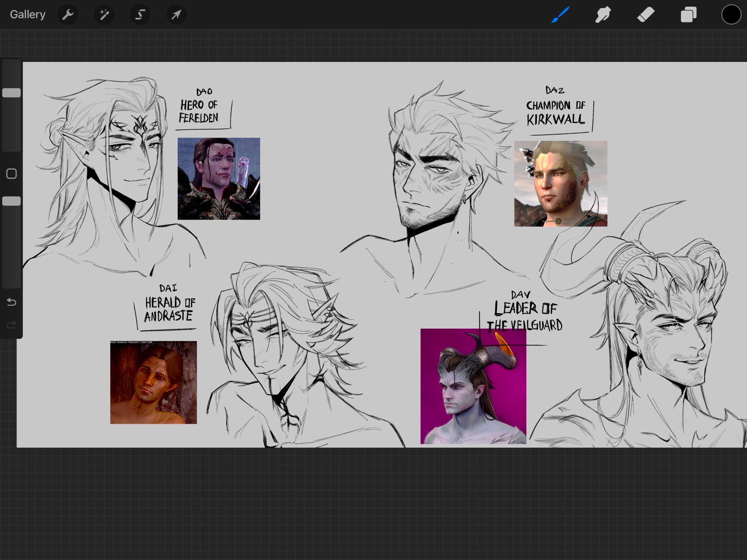This screenshot has height=560, width=747.
Task: Click the 'DAO' heading text
Action: pos(204,91)
